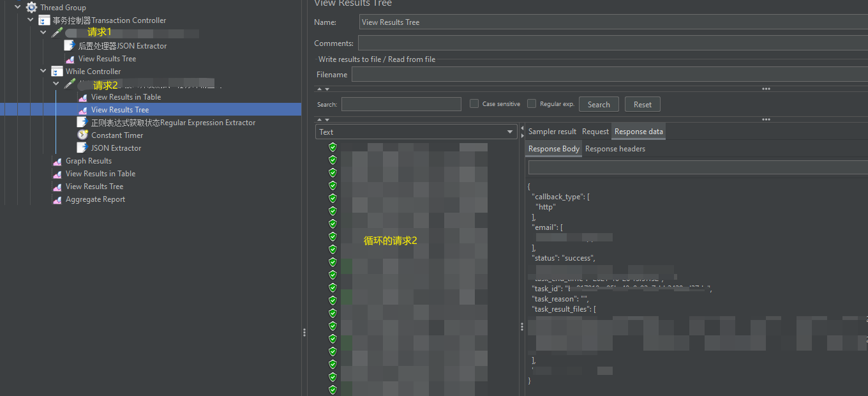
Task: Switch to the Request tab
Action: pos(595,132)
